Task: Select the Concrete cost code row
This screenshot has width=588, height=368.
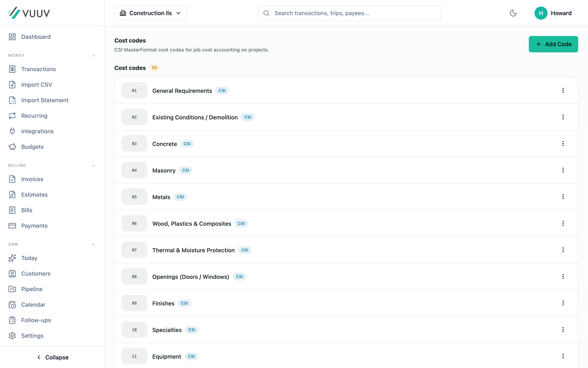Action: coord(346,144)
